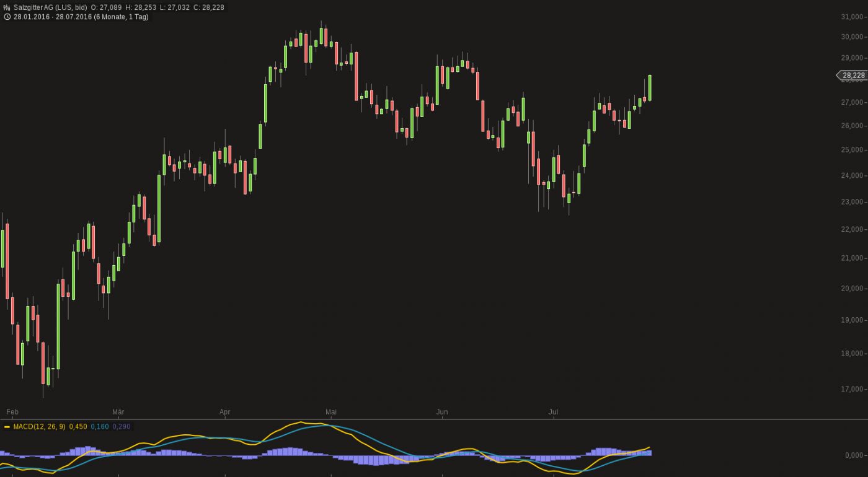
Task: Click the Feb month label on time axis
Action: click(12, 412)
